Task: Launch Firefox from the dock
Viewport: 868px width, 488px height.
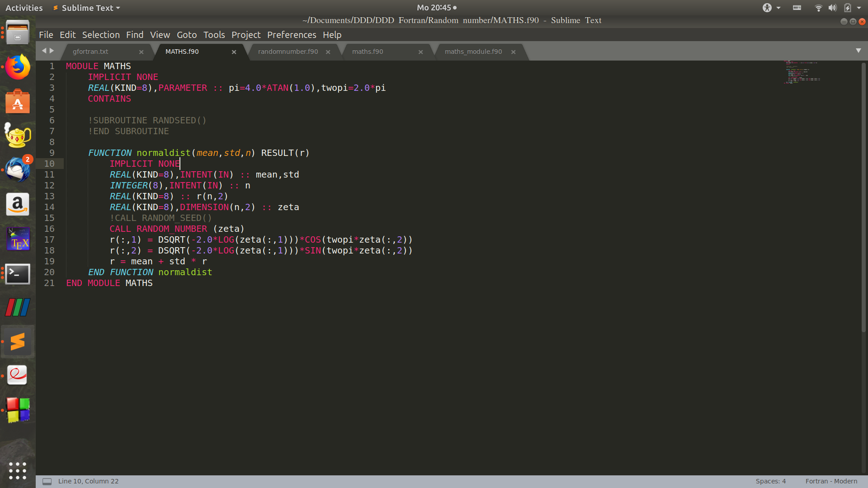Action: click(18, 67)
